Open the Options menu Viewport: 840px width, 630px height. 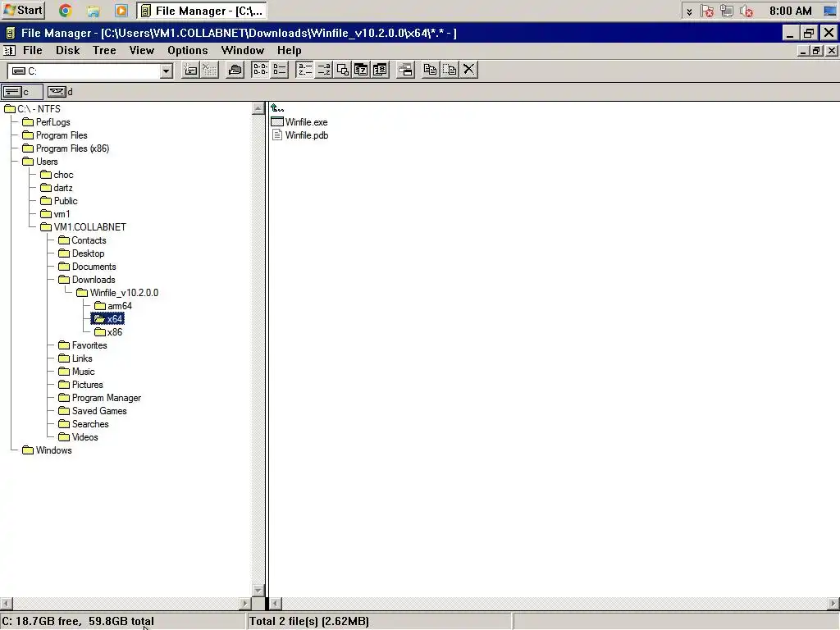[188, 50]
